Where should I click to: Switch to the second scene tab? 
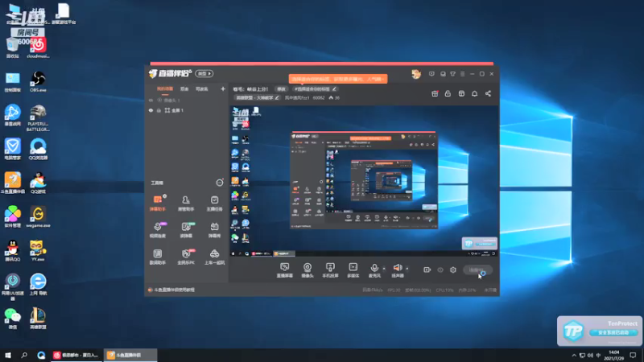coord(184,88)
